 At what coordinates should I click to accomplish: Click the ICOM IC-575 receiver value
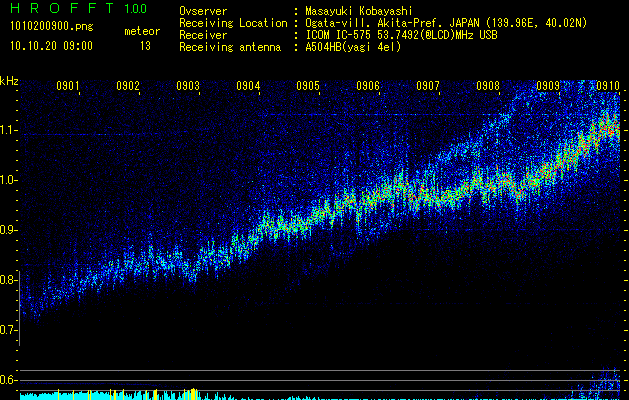click(x=401, y=35)
